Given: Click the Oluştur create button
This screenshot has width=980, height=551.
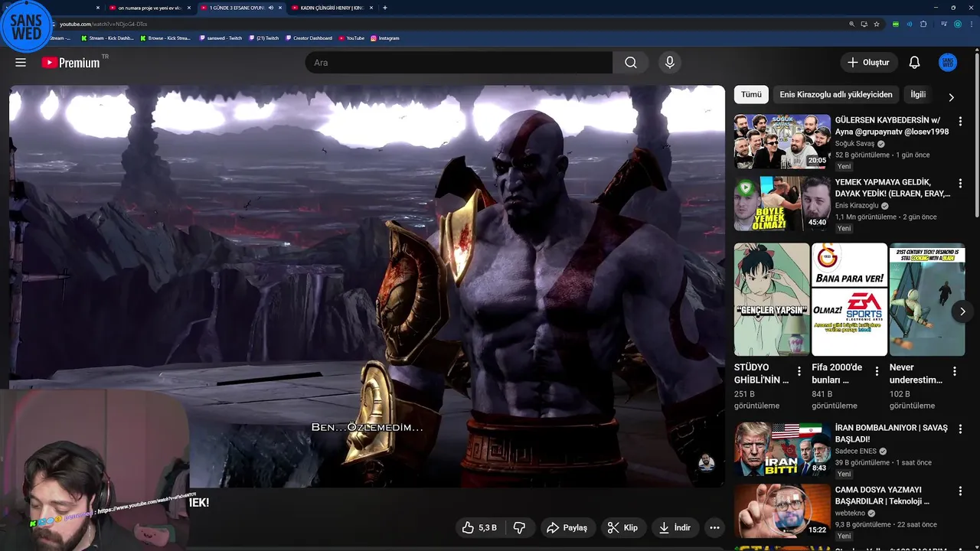Looking at the screenshot, I should pyautogui.click(x=868, y=63).
